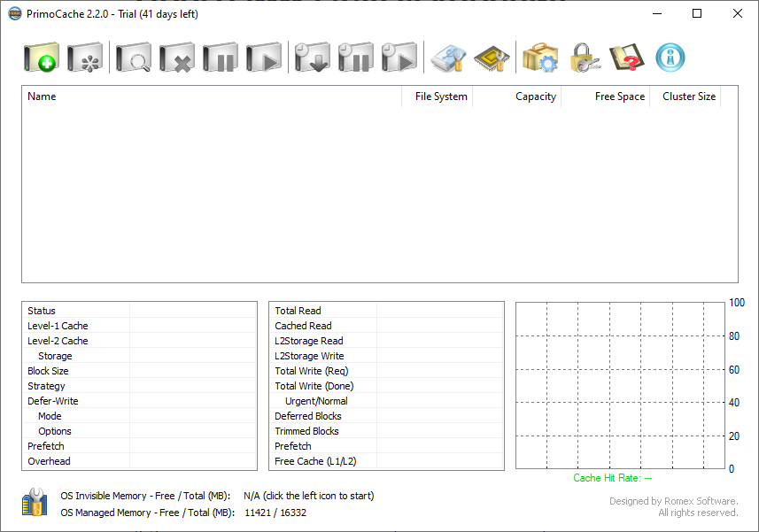Viewport: 759px width, 532px height.
Task: Select the Cached Read row
Action: (387, 326)
